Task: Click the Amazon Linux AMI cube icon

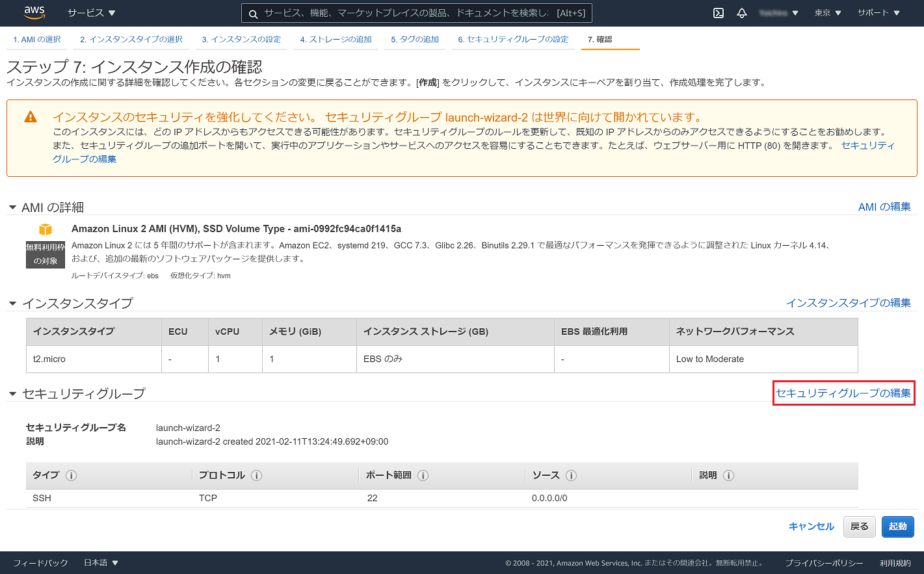Action: 45,229
